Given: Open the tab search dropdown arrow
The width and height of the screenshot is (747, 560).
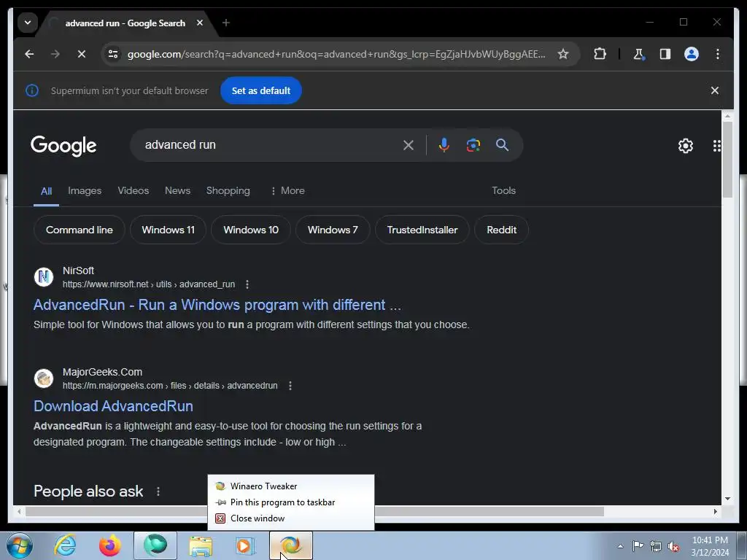Looking at the screenshot, I should point(28,23).
